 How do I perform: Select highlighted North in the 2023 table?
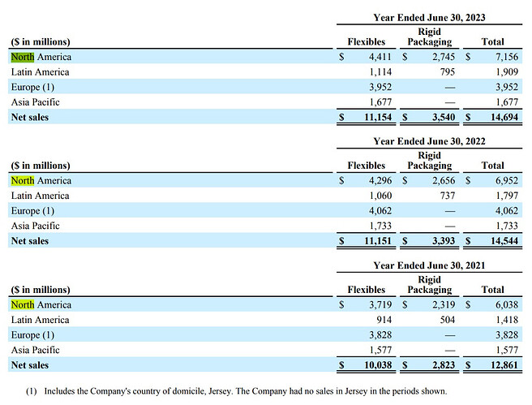coord(23,57)
